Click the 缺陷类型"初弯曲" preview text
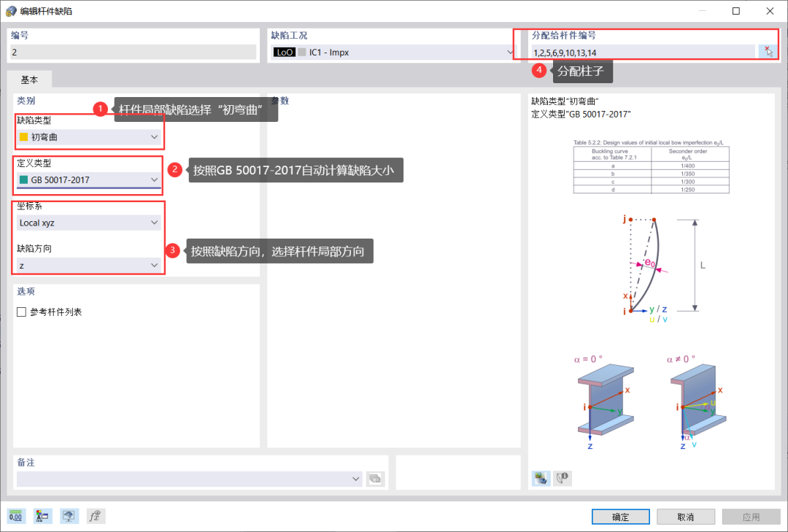 (565, 101)
